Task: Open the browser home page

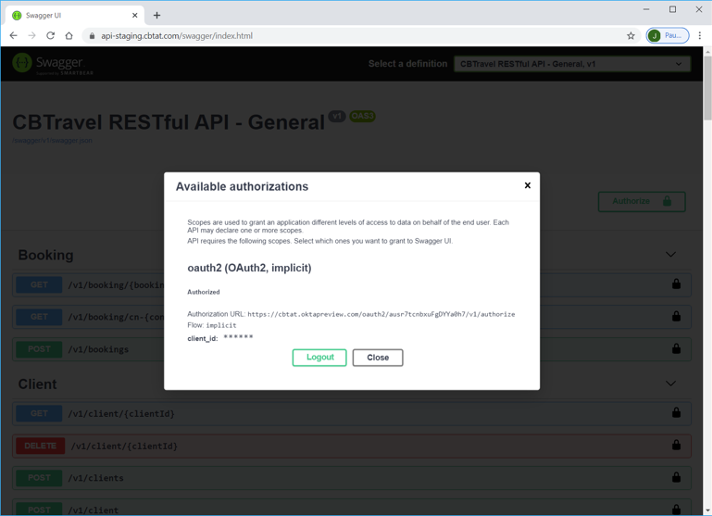Action: 69,35
